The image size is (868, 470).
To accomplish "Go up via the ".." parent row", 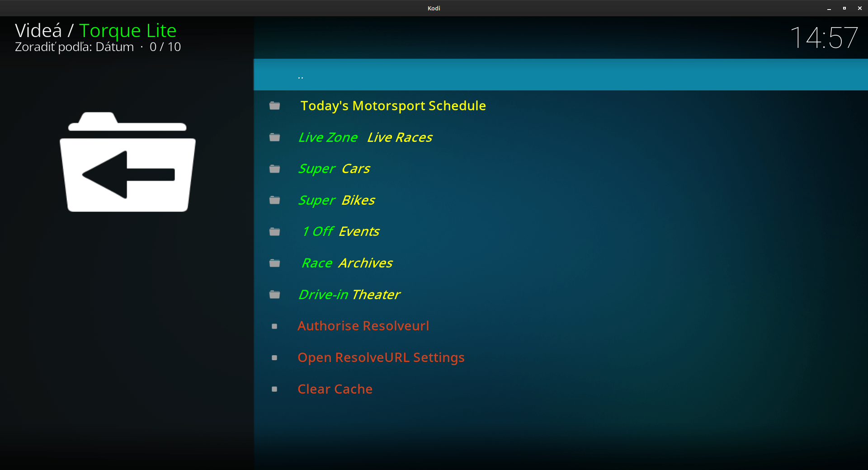I will click(x=561, y=75).
